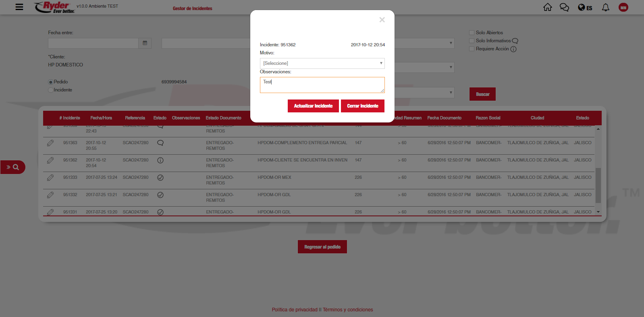Open the hamburger menu
Screen dimensions: 644x317
point(19,7)
